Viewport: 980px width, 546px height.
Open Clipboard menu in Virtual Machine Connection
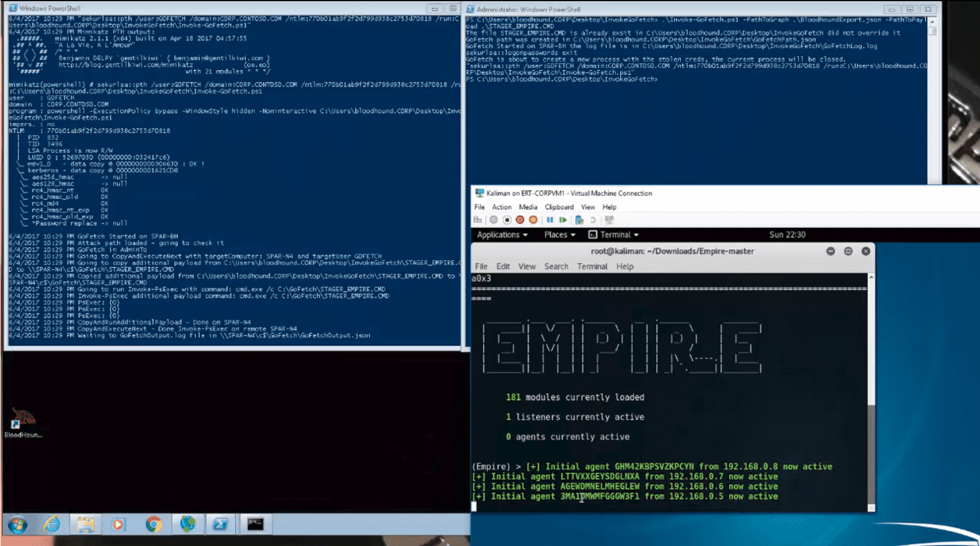click(559, 207)
